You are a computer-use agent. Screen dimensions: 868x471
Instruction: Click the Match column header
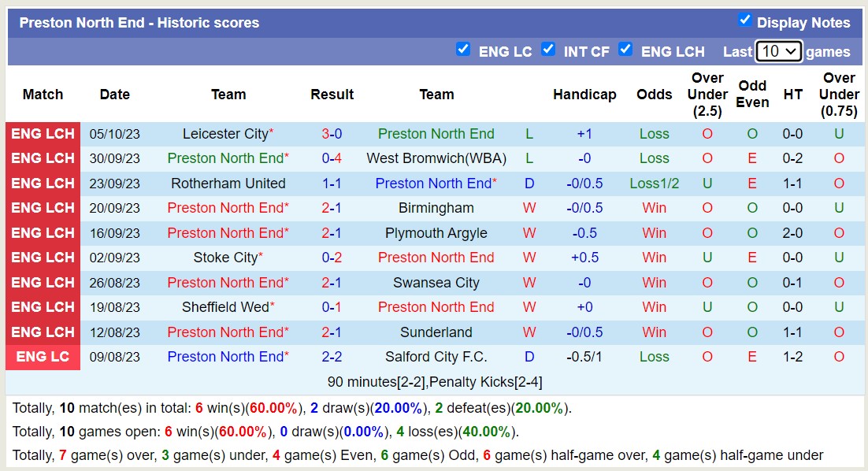click(43, 94)
